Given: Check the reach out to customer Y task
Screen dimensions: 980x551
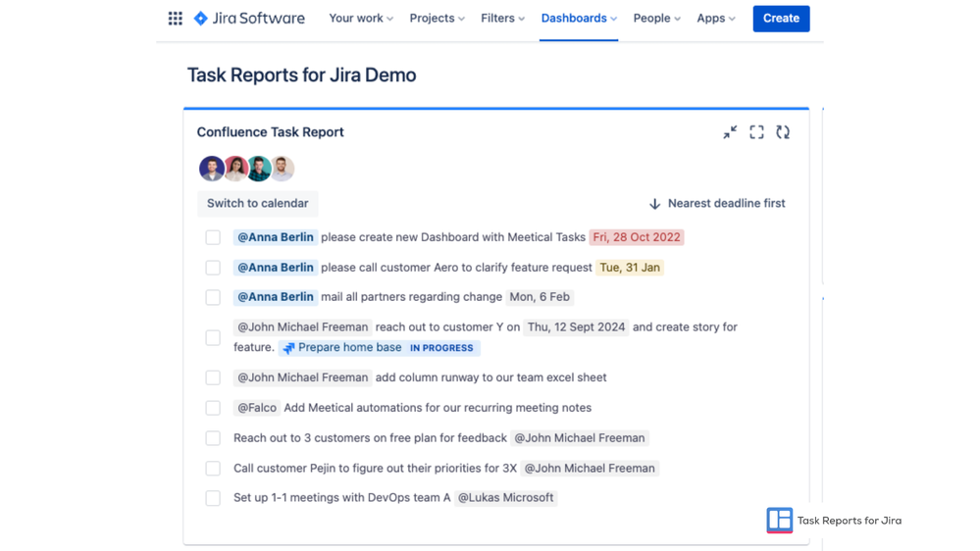Looking at the screenshot, I should click(x=213, y=337).
